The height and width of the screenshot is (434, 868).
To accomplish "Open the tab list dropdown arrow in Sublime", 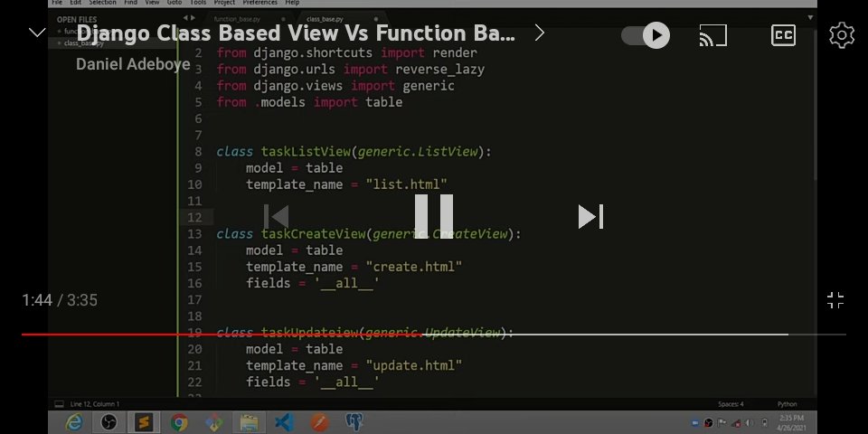I will 810,18.
